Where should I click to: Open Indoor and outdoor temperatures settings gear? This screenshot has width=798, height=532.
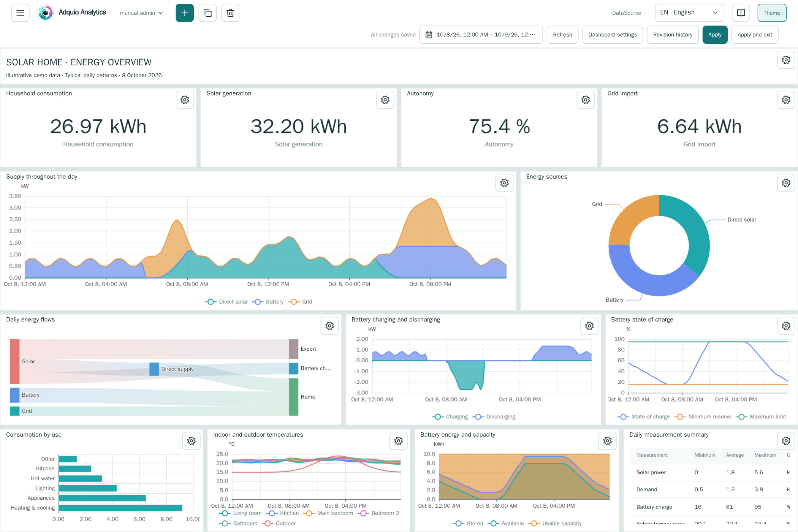click(x=398, y=441)
